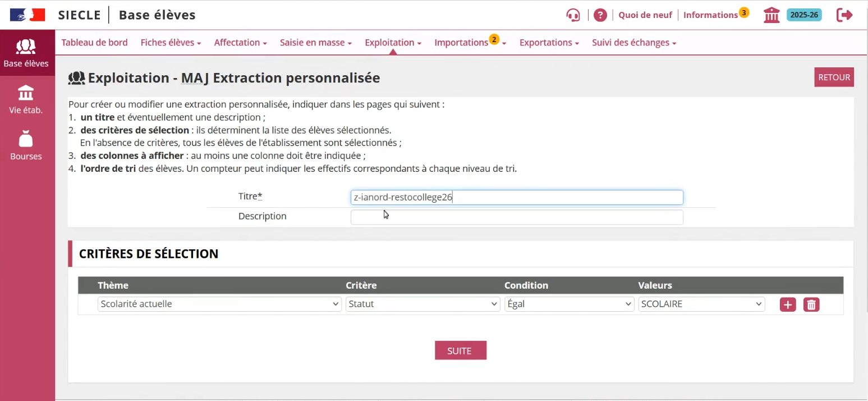Click the Thème column header
The width and height of the screenshot is (868, 401).
click(x=113, y=285)
